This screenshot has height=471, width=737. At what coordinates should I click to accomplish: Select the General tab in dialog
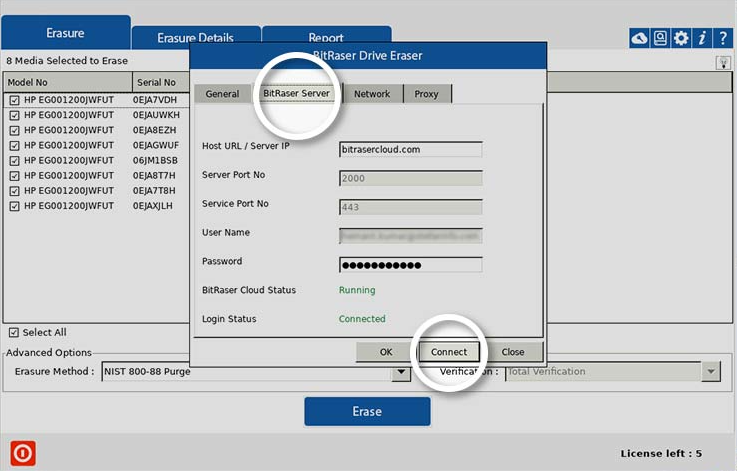tap(222, 94)
